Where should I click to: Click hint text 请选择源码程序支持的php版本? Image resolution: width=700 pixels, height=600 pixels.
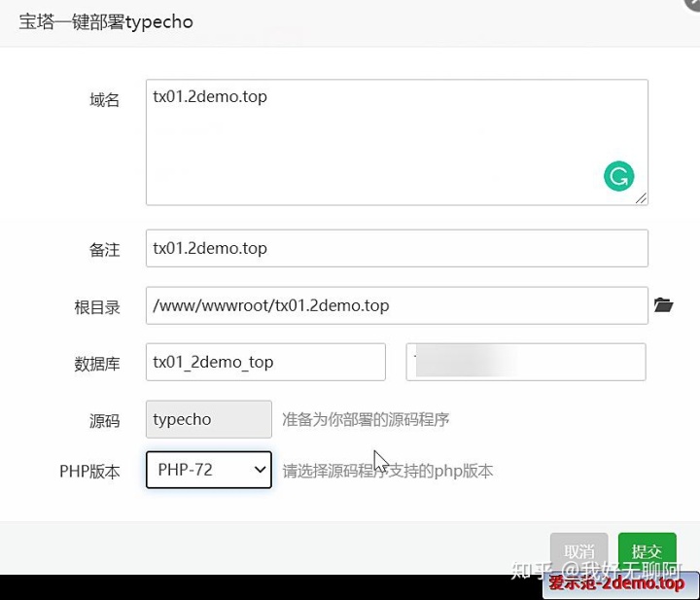click(388, 471)
